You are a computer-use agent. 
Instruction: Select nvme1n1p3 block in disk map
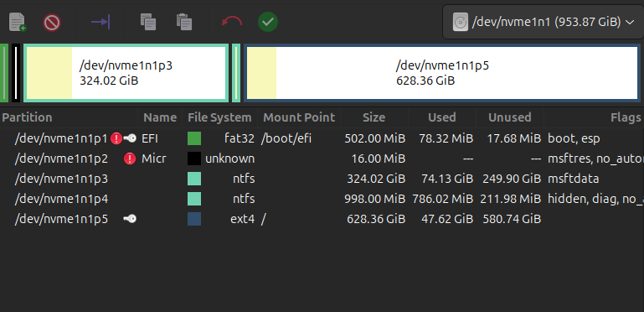[x=126, y=73]
